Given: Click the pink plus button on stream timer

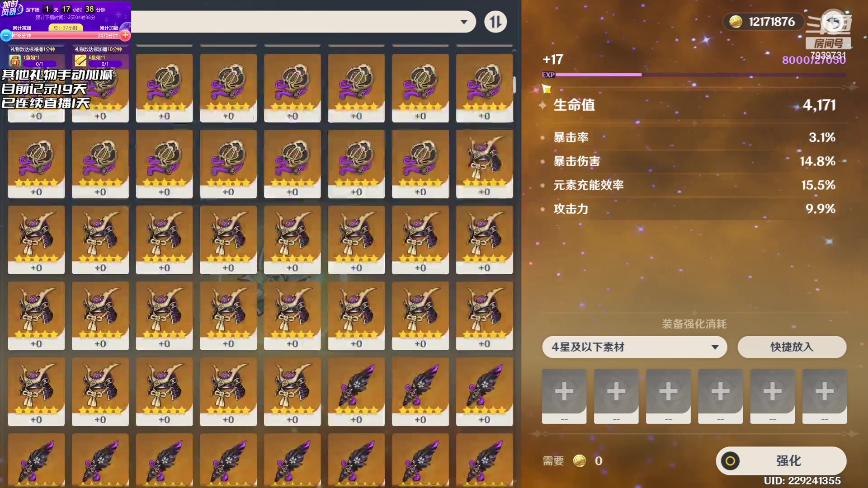Looking at the screenshot, I should pos(125,35).
